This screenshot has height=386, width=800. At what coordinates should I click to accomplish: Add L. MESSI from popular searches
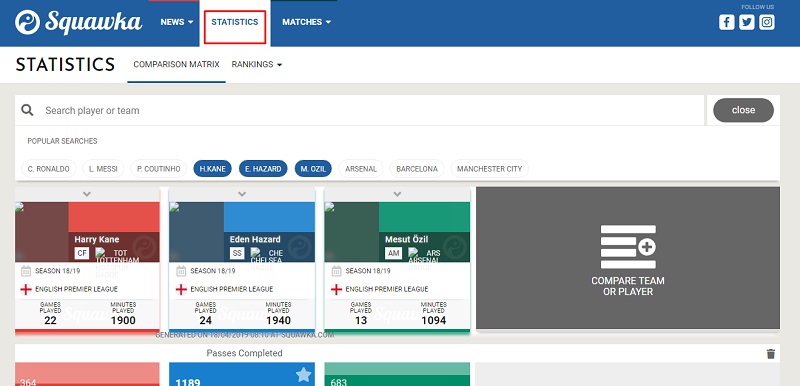[x=103, y=169]
